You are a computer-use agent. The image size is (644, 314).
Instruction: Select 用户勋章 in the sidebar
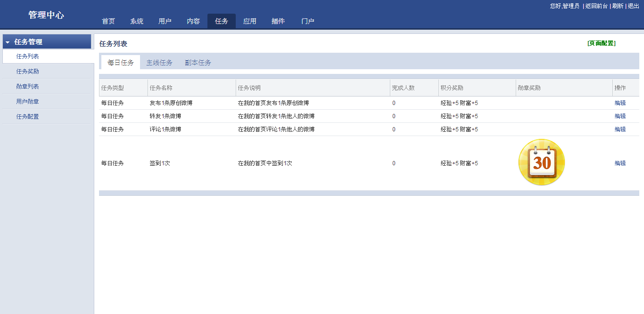[x=27, y=102]
